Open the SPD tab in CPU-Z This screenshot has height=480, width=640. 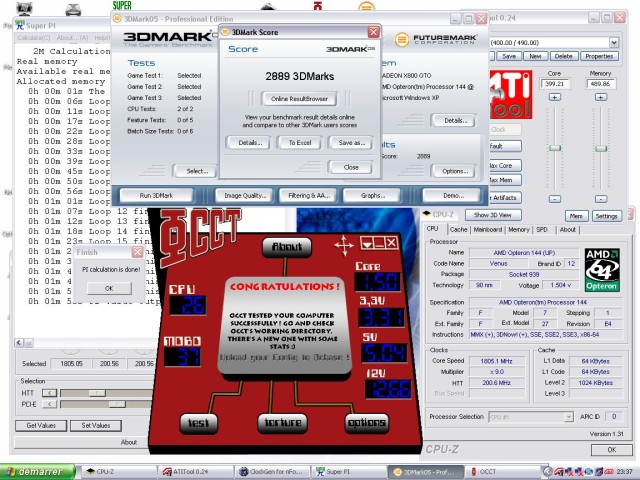(x=542, y=229)
